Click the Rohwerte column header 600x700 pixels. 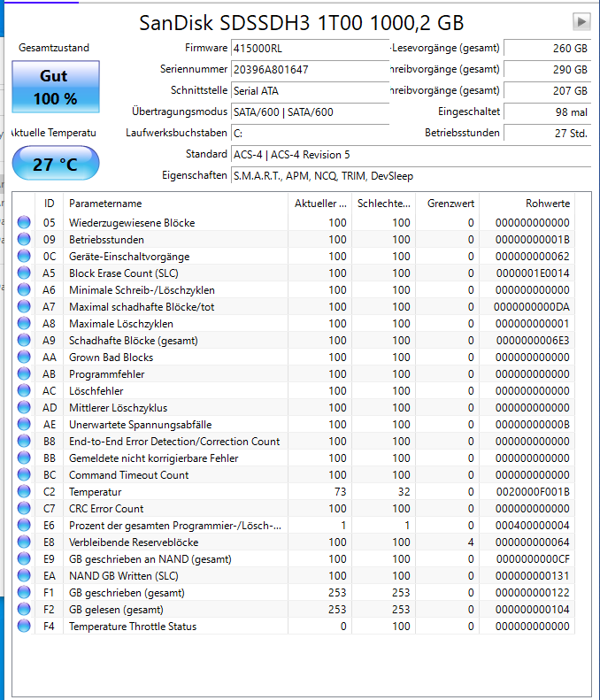527,204
